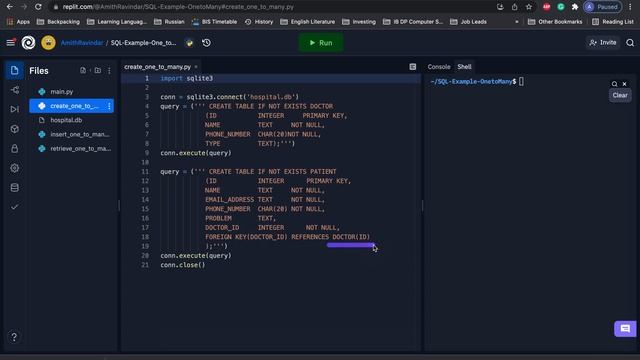Click the share page icon in address bar
The width and height of the screenshot is (640, 360).
click(514, 7)
